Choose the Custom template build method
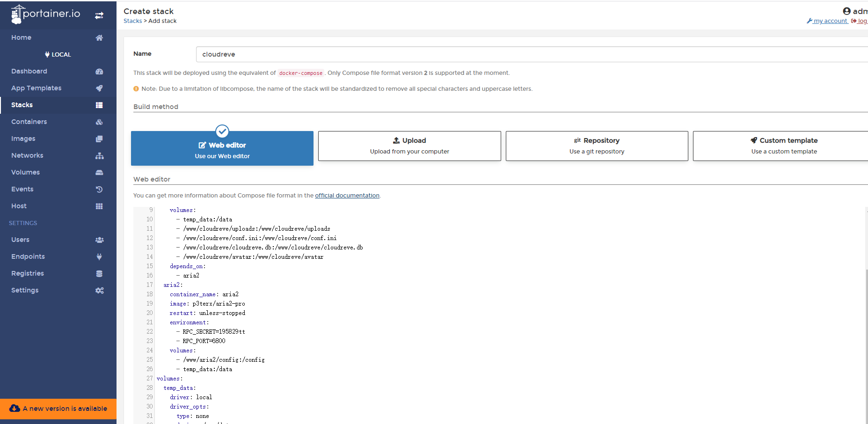868x424 pixels. pos(784,146)
